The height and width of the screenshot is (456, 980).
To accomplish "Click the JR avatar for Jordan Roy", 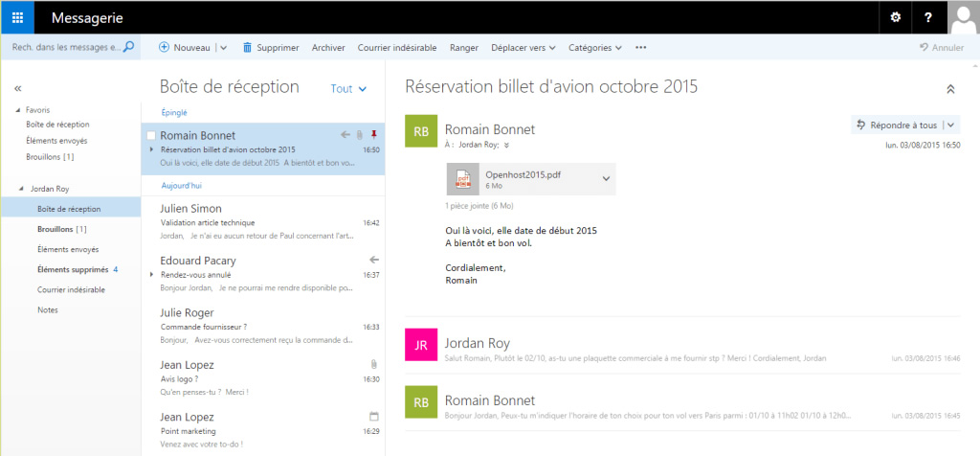I will 421,345.
